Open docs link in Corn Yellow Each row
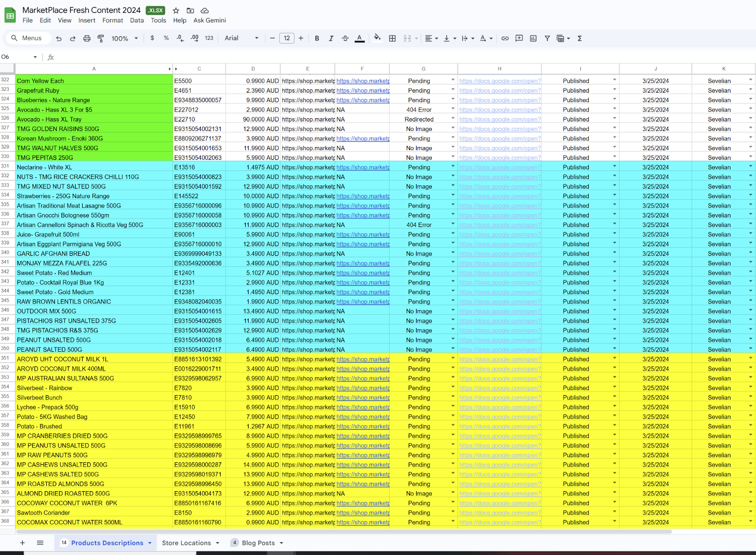The height and width of the screenshot is (555, 756). click(x=500, y=81)
